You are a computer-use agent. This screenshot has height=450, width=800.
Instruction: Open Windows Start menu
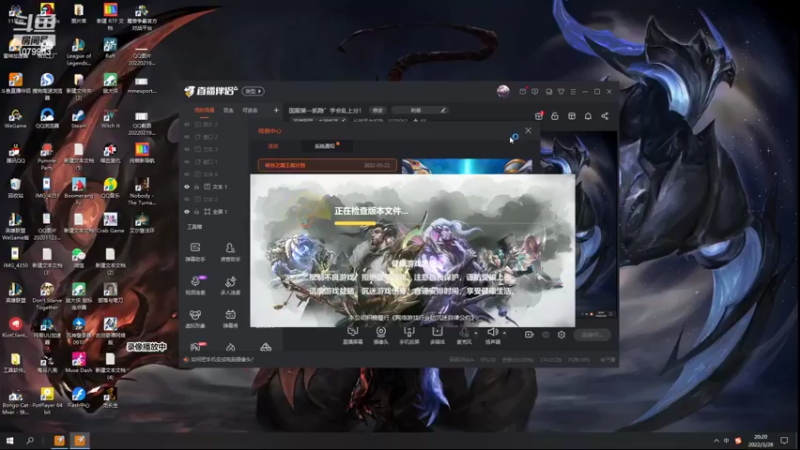pos(9,440)
